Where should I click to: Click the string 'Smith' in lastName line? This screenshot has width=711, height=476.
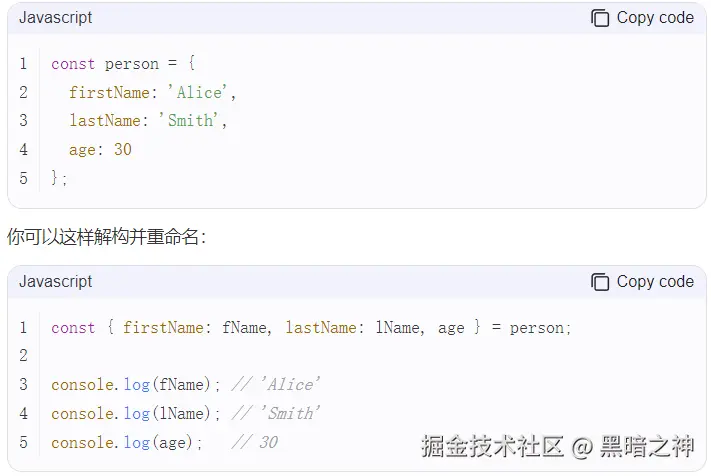(188, 121)
